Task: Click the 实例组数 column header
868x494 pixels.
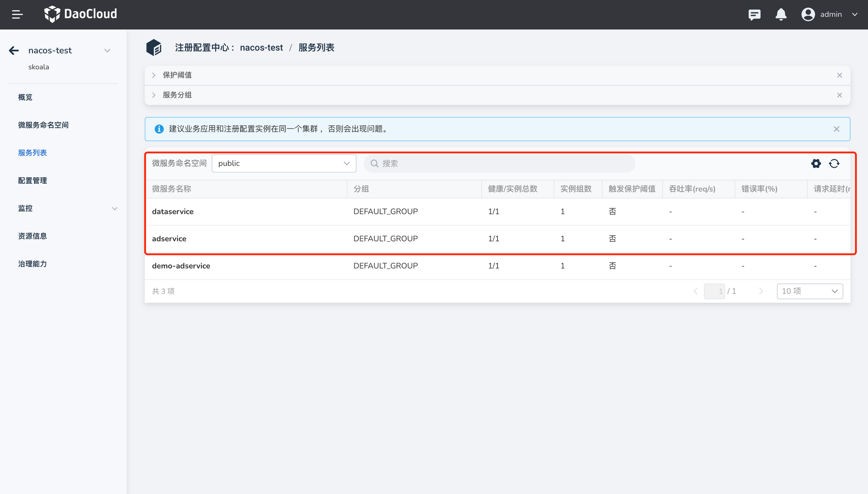Action: point(576,189)
